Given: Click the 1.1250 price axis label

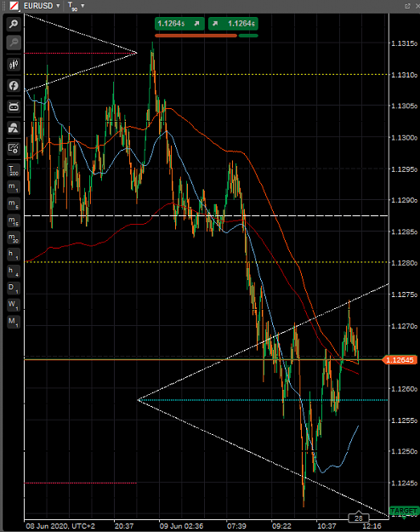Looking at the screenshot, I should pos(404,451).
